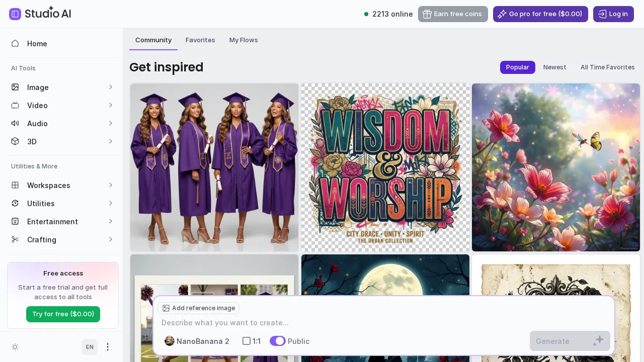
Task: Switch to the Favorites tab
Action: point(200,40)
